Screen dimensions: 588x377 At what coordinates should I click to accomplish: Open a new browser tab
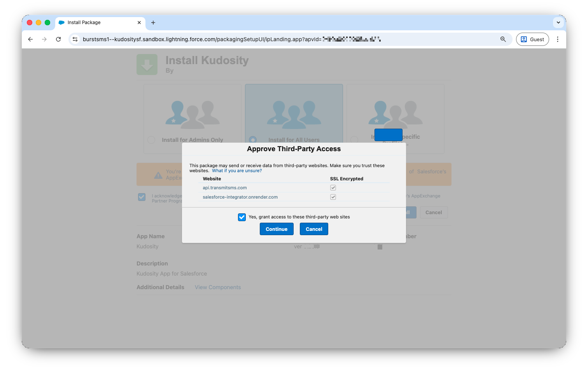(x=153, y=23)
